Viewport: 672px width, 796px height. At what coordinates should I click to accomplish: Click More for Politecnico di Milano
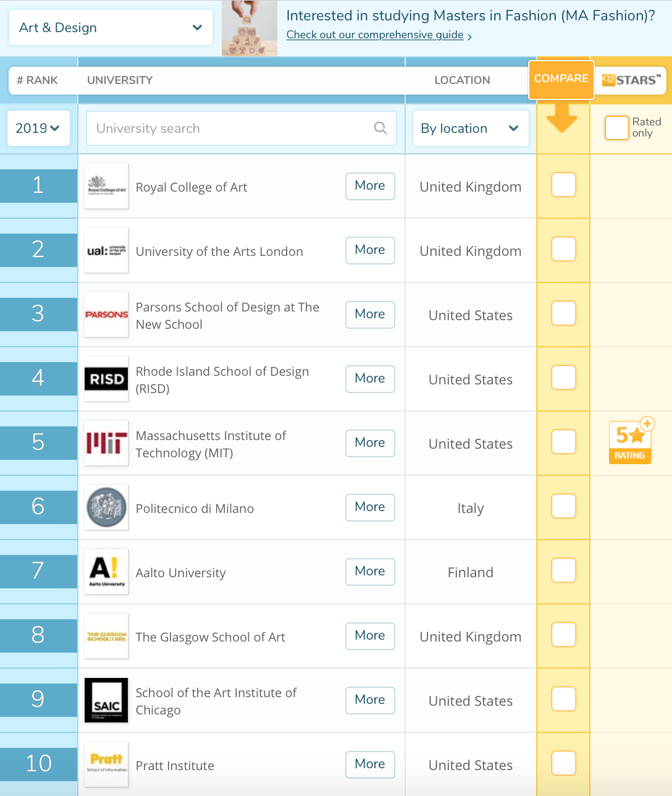tap(370, 507)
